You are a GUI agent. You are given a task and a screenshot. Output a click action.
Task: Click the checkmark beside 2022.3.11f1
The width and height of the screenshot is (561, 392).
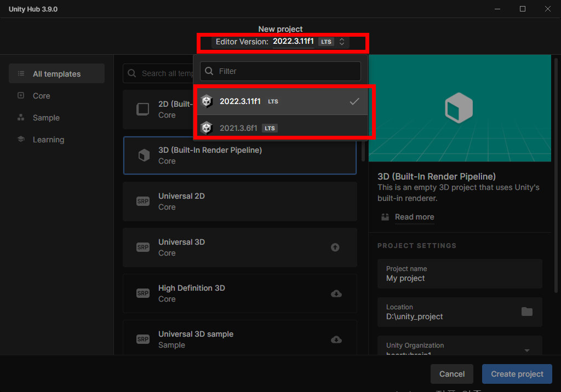354,101
